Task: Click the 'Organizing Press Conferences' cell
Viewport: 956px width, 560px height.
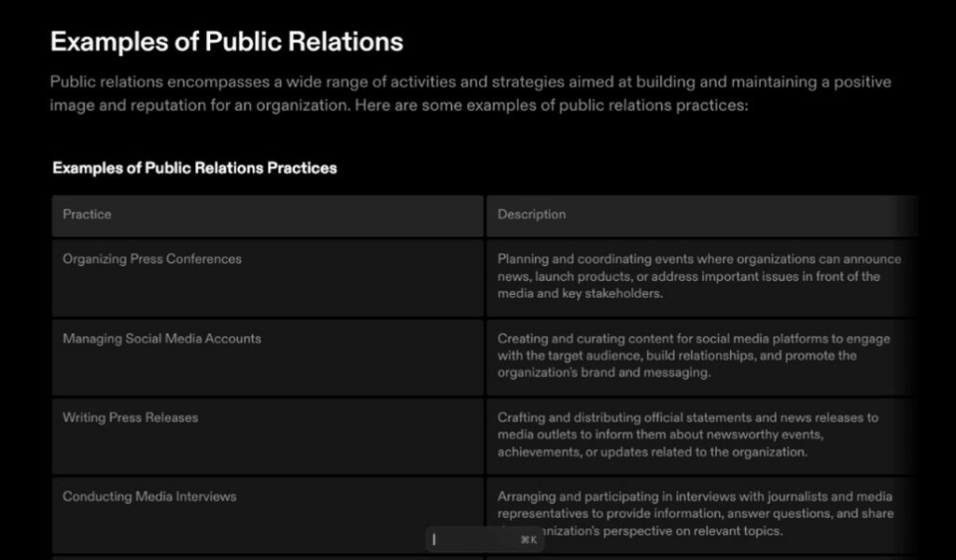Action: 152,259
